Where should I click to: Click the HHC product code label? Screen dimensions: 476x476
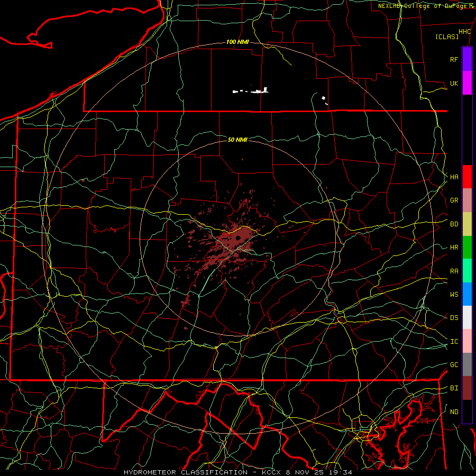tap(464, 32)
